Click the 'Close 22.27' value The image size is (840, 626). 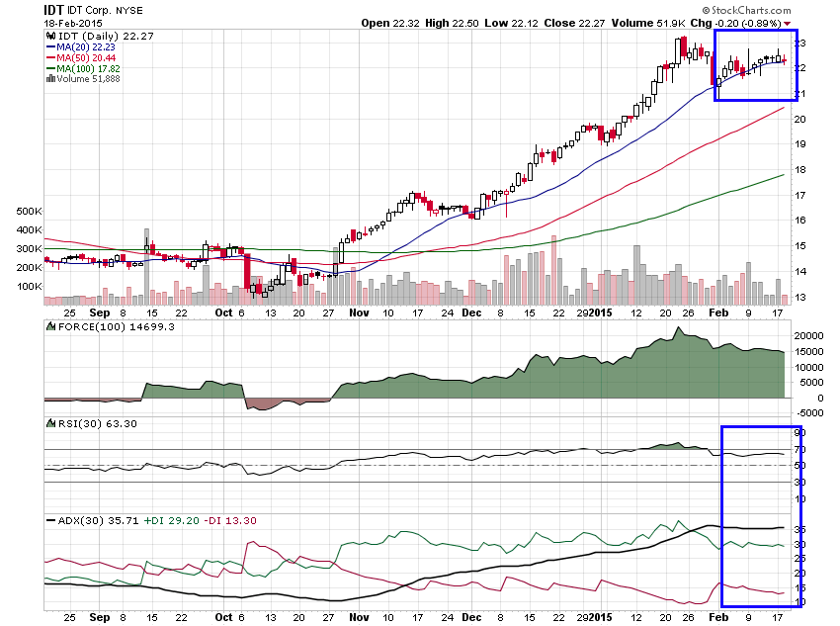click(x=574, y=23)
